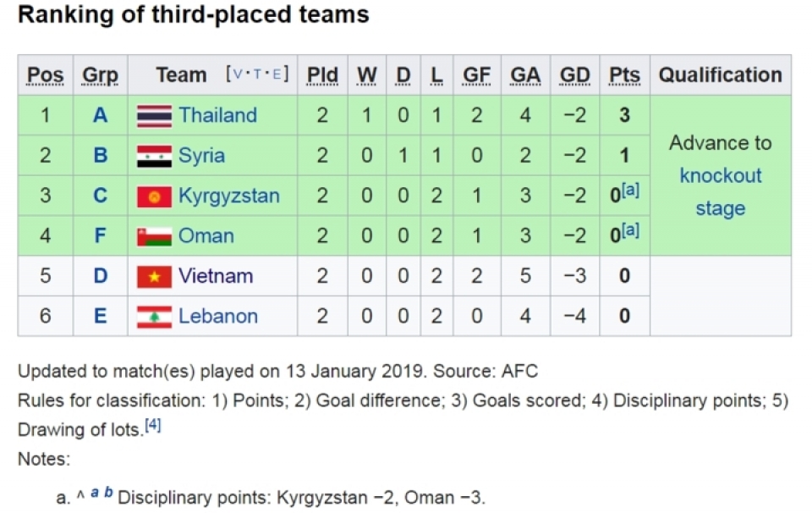Click the GD column header abbreviation
This screenshot has width=812, height=513.
574,75
